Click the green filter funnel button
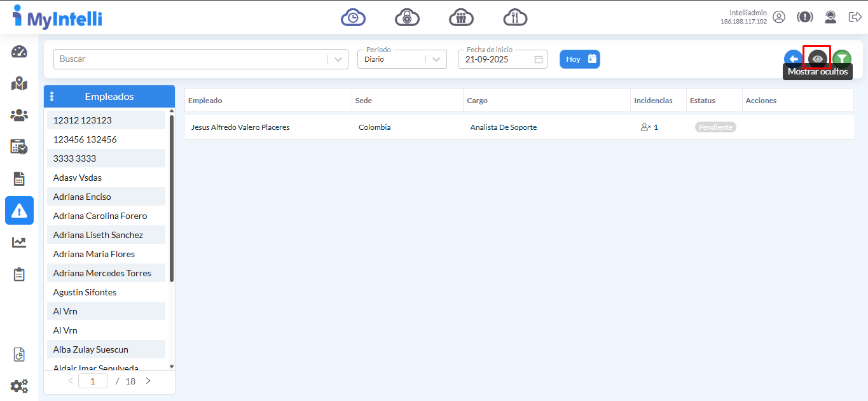The width and height of the screenshot is (868, 401). click(841, 59)
